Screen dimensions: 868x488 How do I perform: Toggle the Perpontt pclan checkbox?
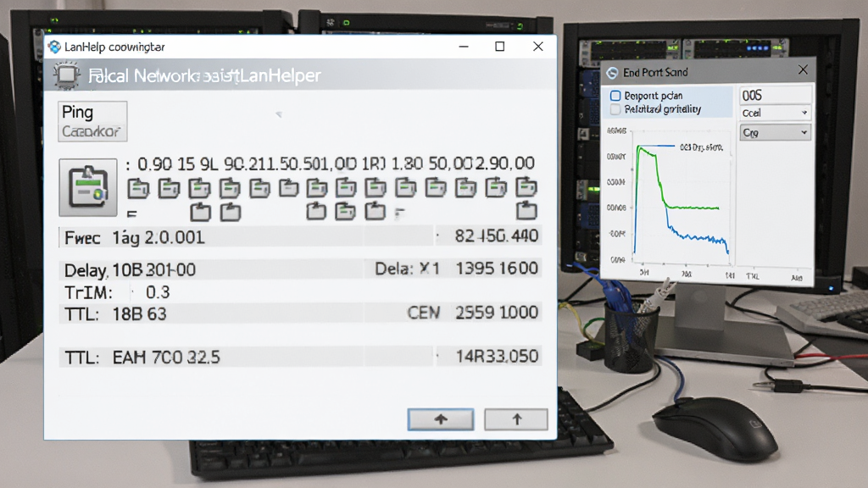point(615,96)
